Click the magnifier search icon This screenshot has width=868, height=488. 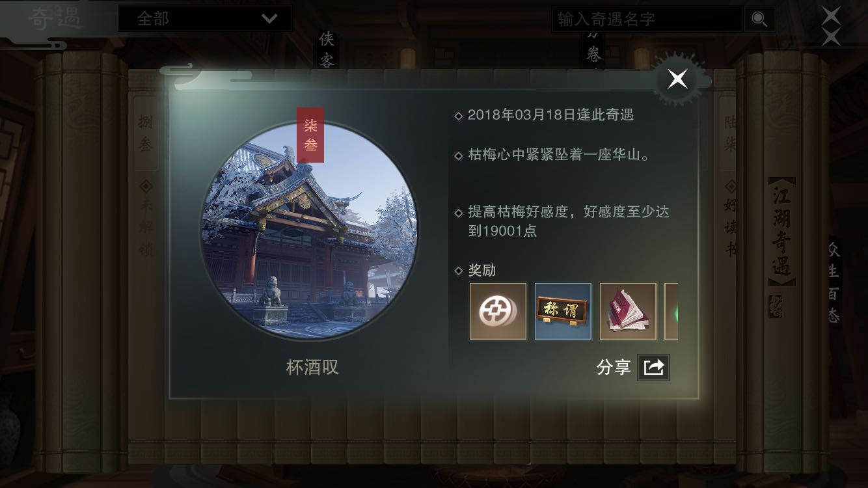click(x=759, y=20)
